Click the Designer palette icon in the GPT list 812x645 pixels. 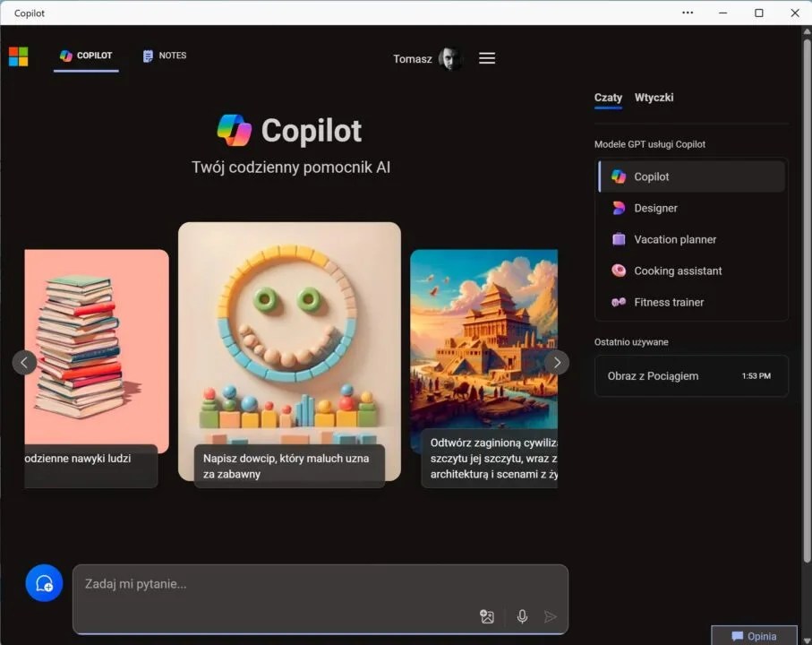(x=619, y=208)
